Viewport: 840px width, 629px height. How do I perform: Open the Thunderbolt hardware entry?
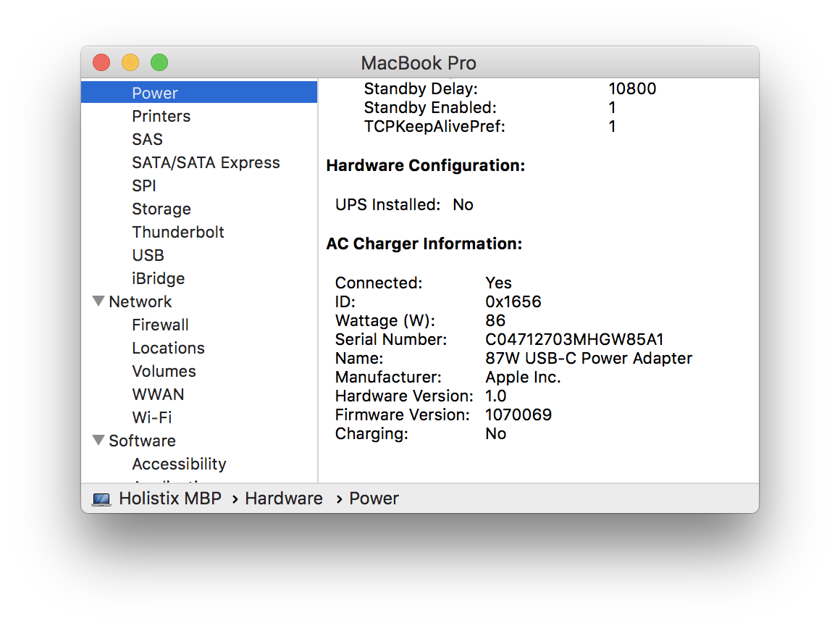[x=178, y=232]
